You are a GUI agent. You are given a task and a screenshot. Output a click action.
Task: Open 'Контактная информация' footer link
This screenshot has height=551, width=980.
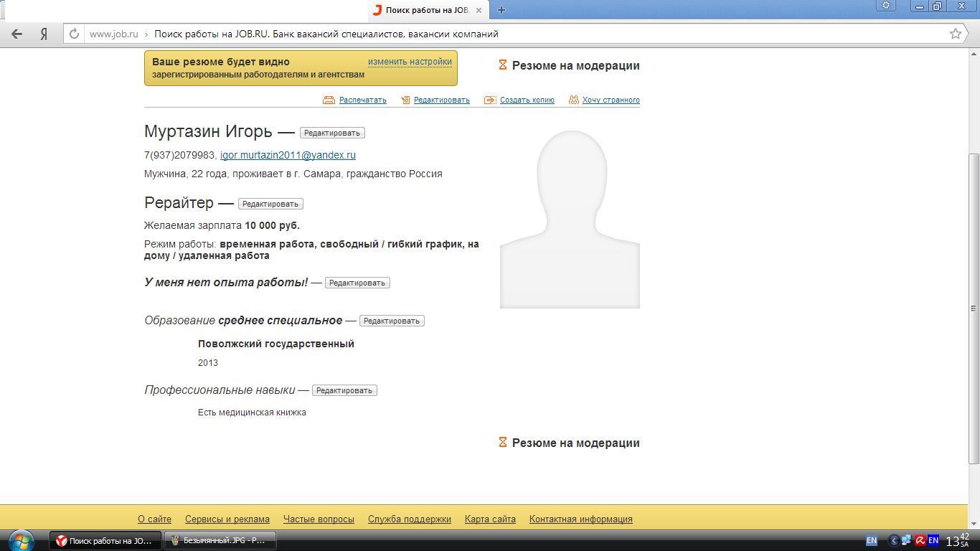point(581,519)
